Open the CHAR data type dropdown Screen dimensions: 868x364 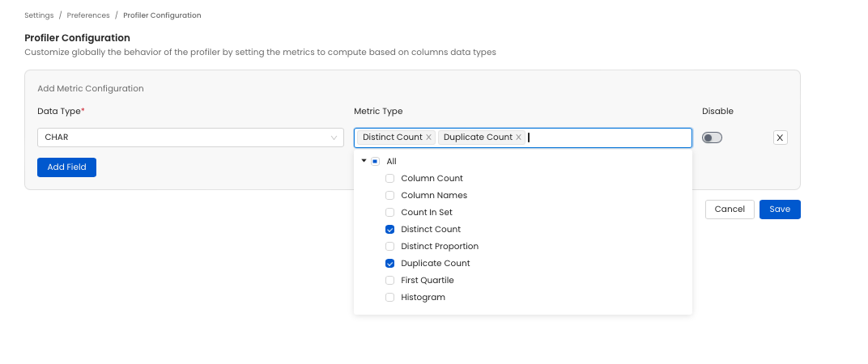click(x=191, y=138)
